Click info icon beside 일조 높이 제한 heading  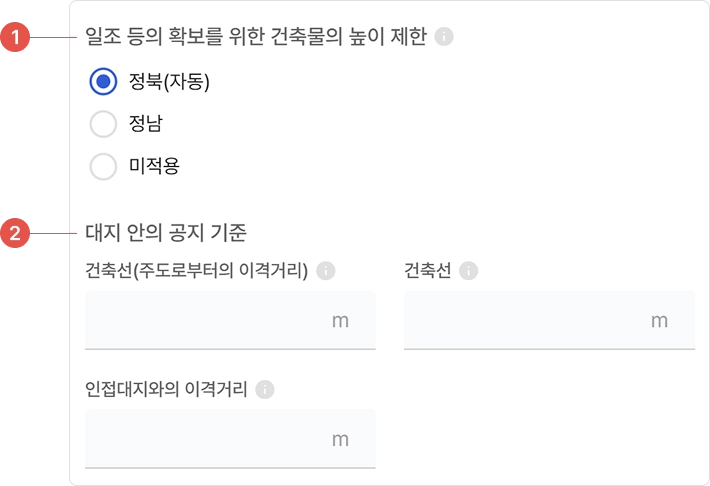[445, 37]
